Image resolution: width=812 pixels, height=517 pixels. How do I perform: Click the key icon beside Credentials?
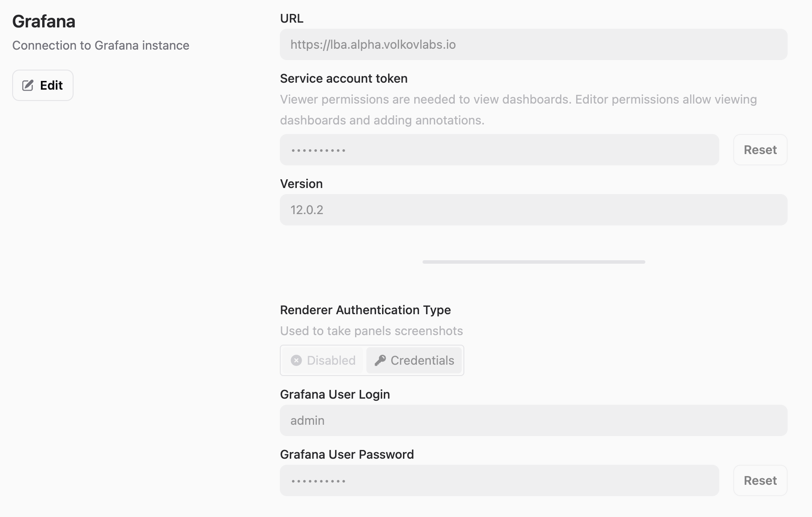pos(380,360)
